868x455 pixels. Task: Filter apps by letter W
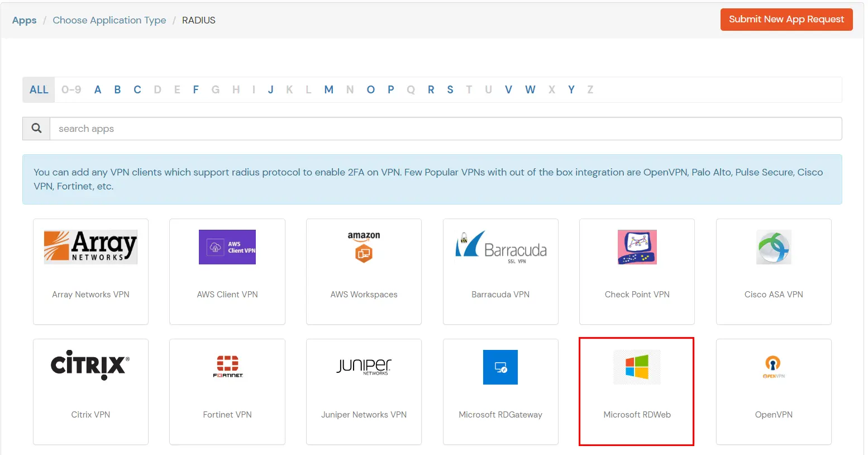[530, 89]
